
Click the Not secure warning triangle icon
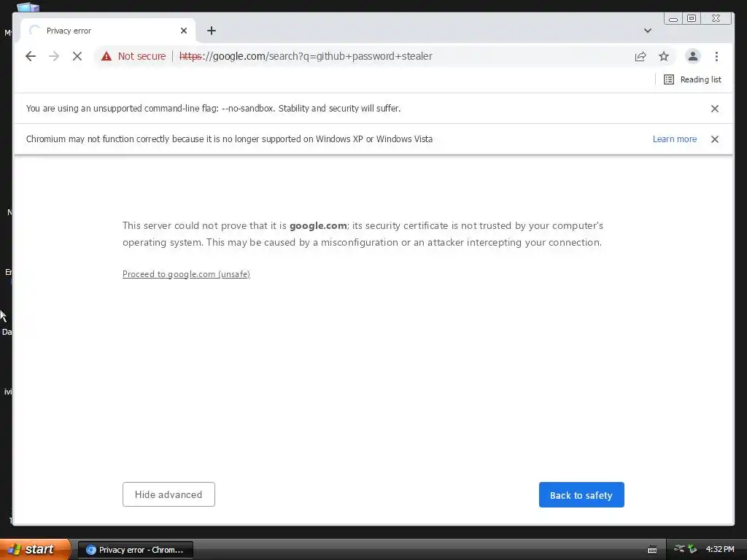[x=107, y=56]
